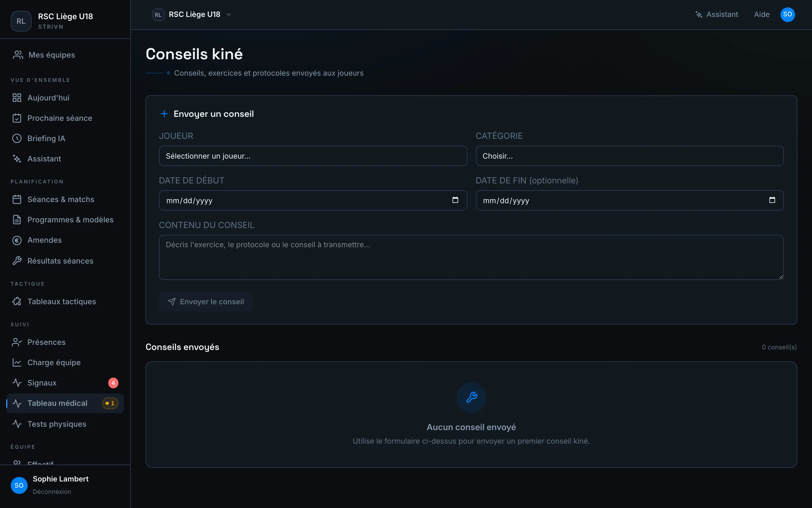812x508 pixels.
Task: Open the Aide link in top bar
Action: pos(762,14)
